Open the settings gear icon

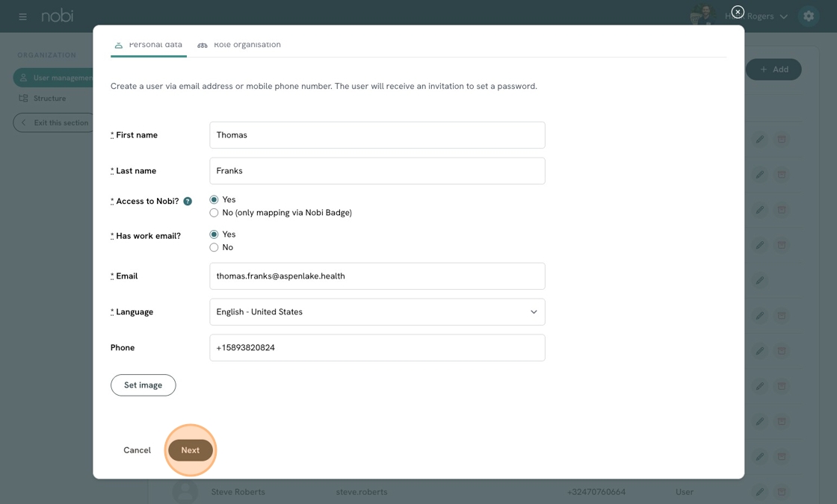coord(808,16)
